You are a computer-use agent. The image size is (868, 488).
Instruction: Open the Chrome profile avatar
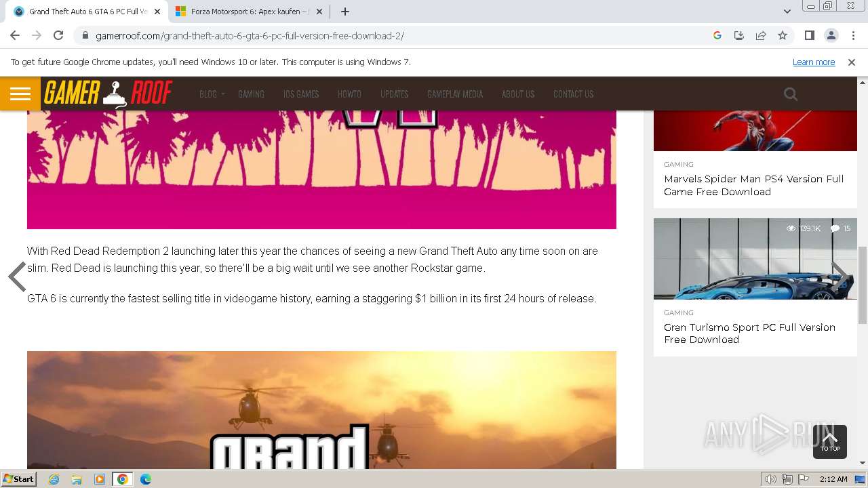[831, 35]
